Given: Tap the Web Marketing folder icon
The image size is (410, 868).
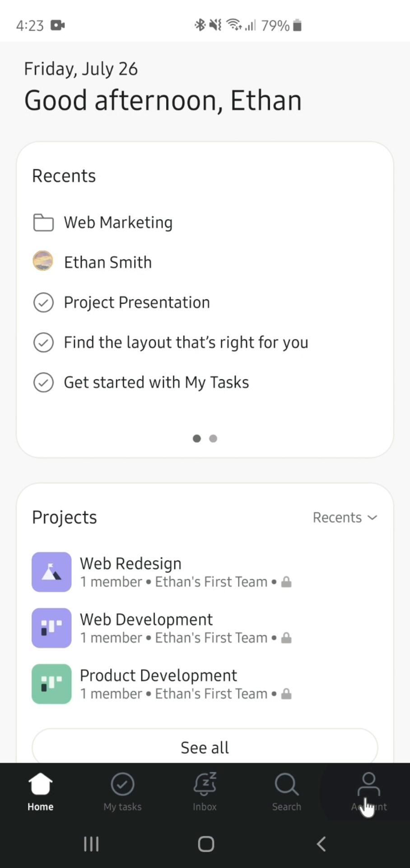Looking at the screenshot, I should coord(43,222).
